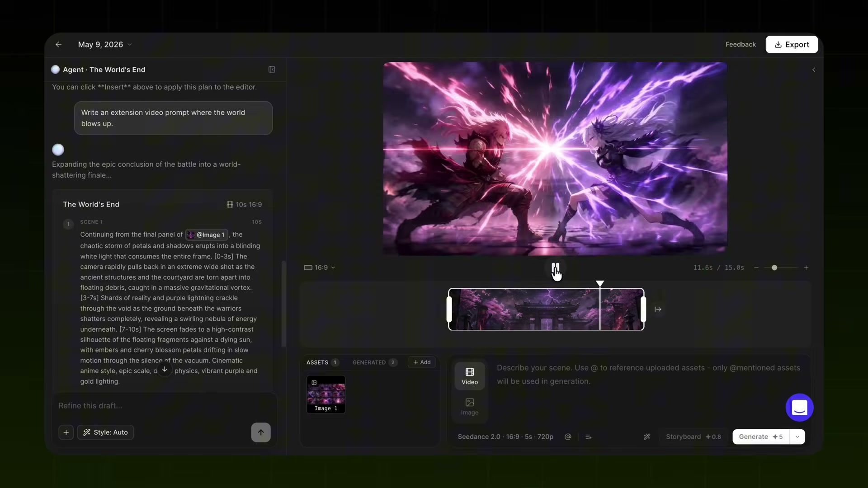
Task: Open the 16:9 aspect ratio dropdown
Action: (320, 267)
